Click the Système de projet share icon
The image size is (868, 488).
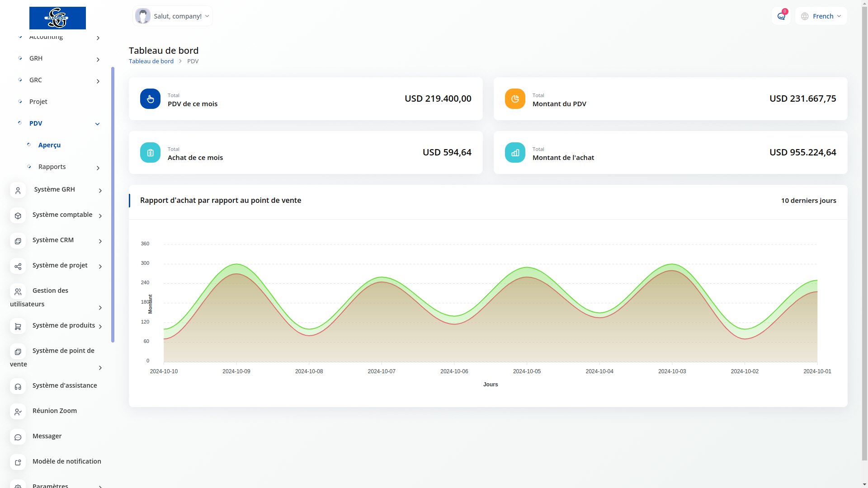click(18, 266)
